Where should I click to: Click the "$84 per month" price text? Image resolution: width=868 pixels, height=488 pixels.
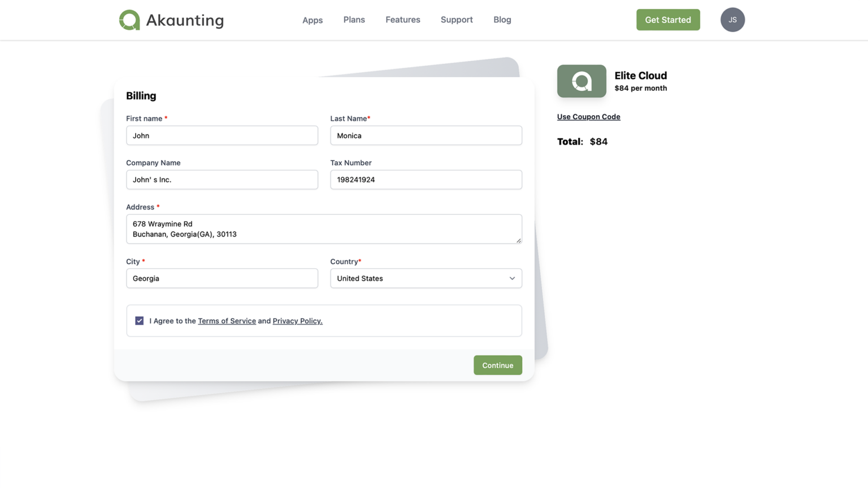coord(641,88)
